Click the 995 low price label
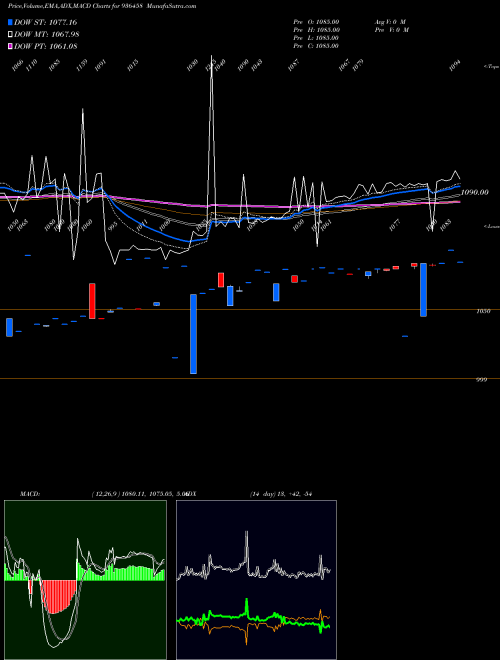Viewport: 500px width, 660px height. [113, 226]
